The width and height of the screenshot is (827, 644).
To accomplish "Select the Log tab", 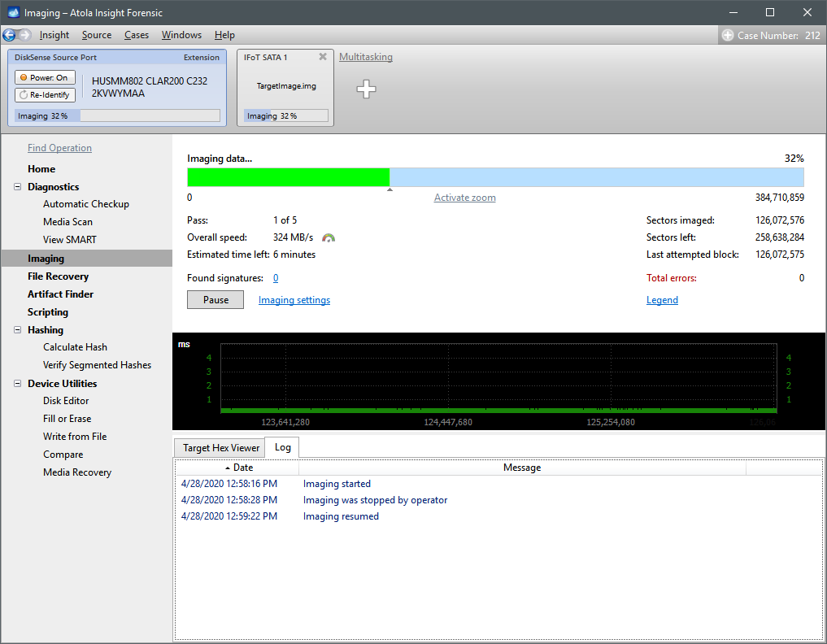I will (x=282, y=447).
